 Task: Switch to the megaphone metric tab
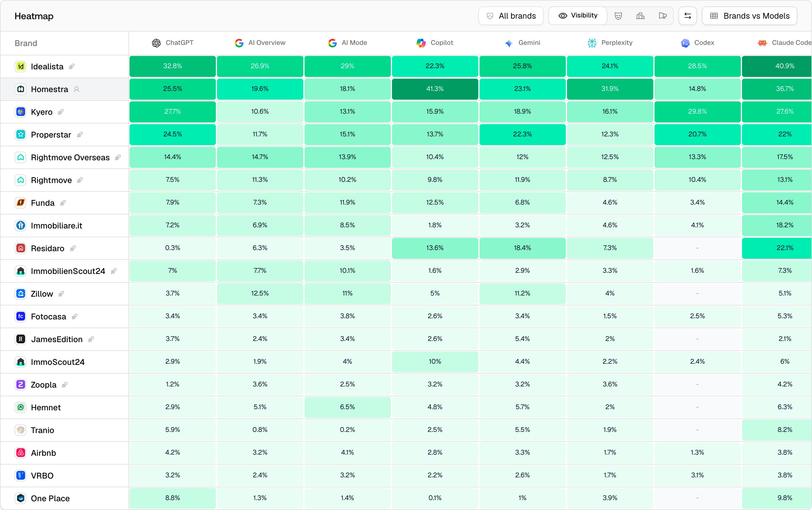coord(663,16)
